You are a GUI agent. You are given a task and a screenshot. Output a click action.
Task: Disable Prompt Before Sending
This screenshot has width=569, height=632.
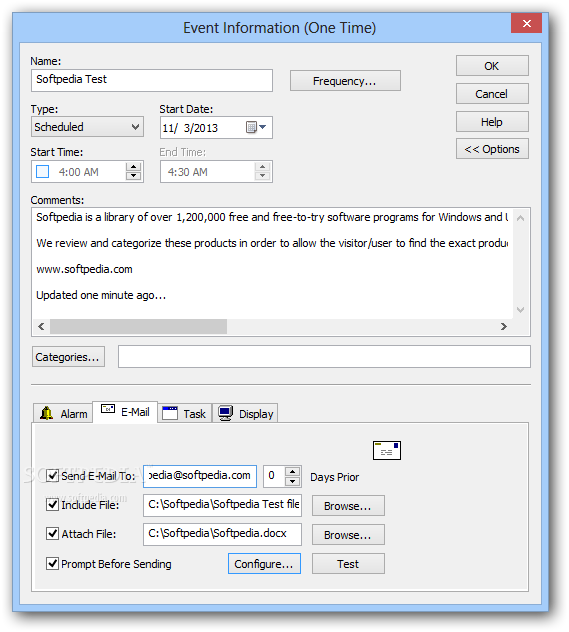click(x=52, y=563)
